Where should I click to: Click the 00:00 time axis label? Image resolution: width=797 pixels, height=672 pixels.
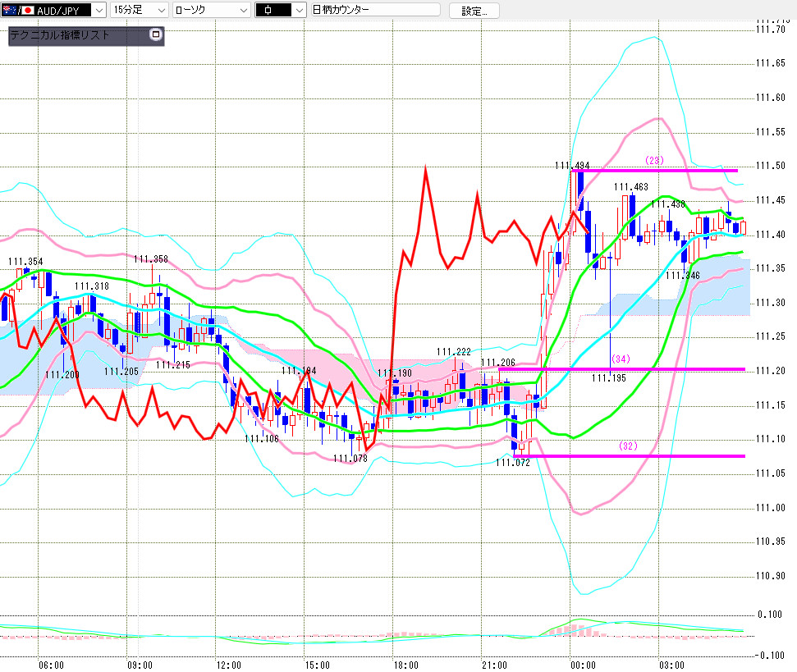583,665
